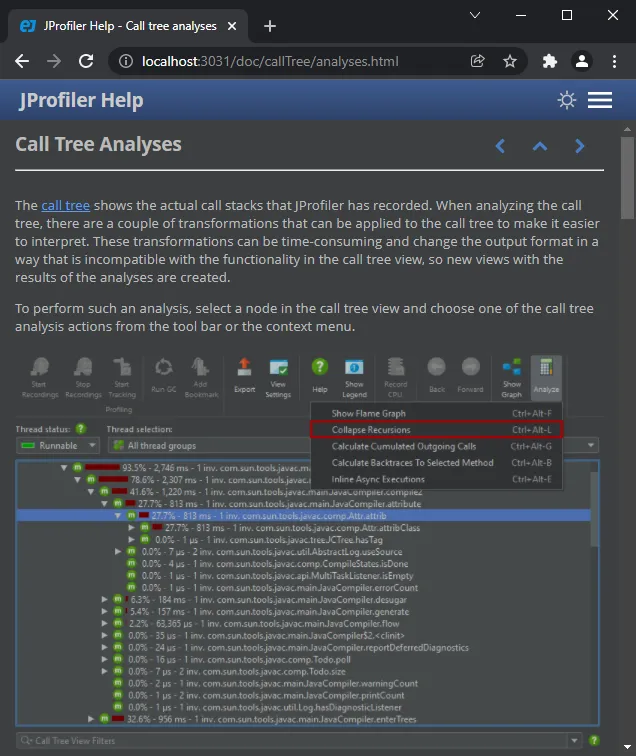Select the highlighted Attr.attrib tree row
This screenshot has width=636, height=756.
click(304, 515)
